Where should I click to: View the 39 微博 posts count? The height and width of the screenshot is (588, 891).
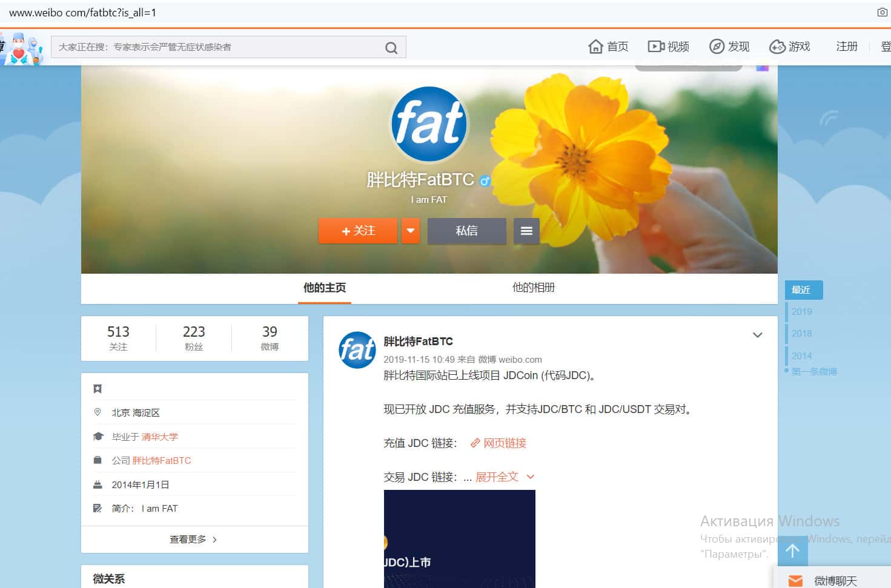tap(270, 338)
